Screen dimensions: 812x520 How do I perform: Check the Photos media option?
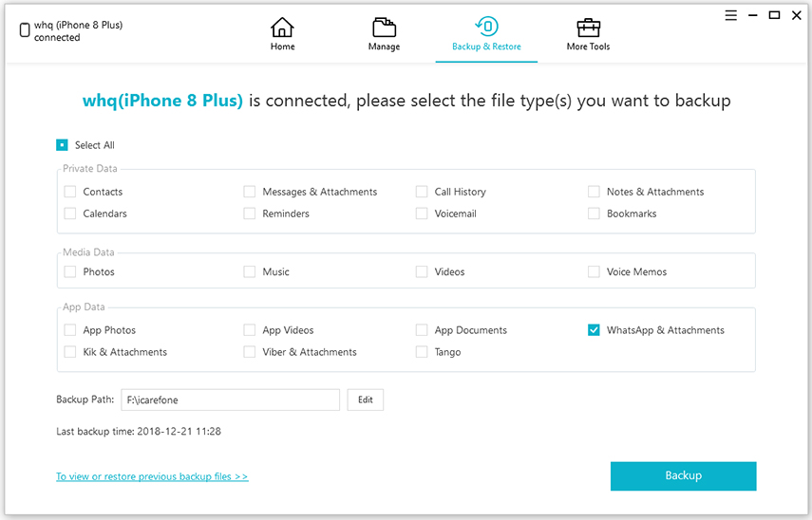click(70, 271)
